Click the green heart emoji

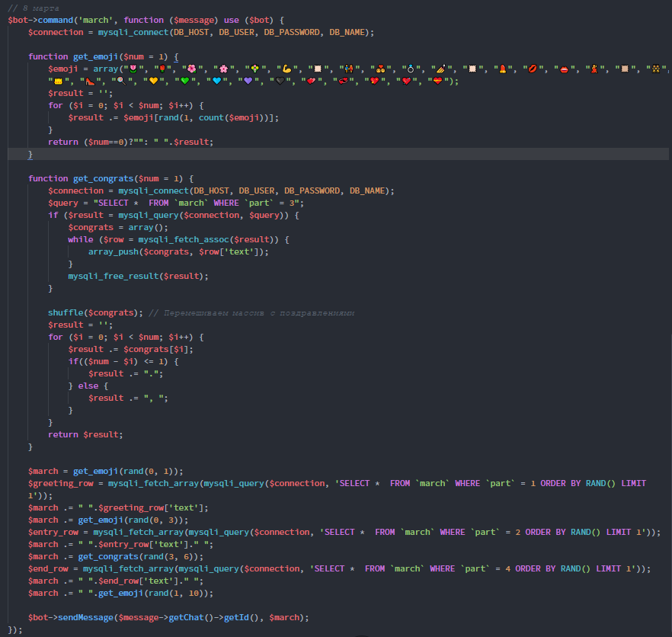point(184,82)
